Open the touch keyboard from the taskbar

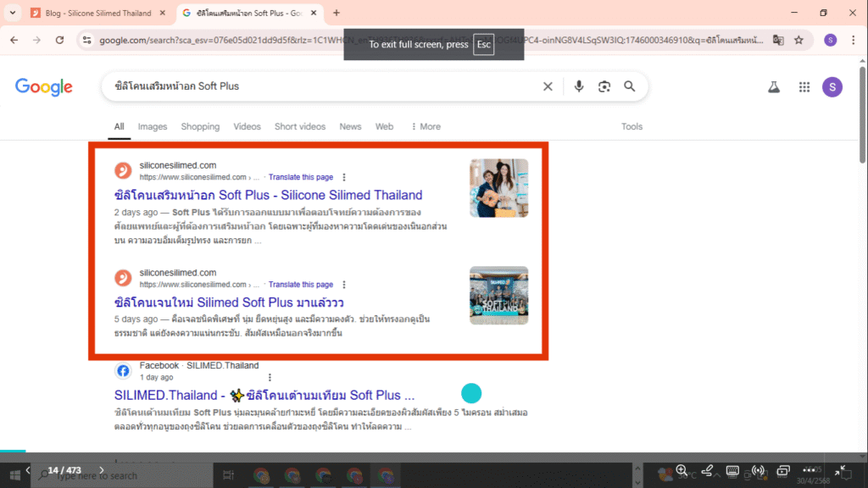click(x=732, y=471)
